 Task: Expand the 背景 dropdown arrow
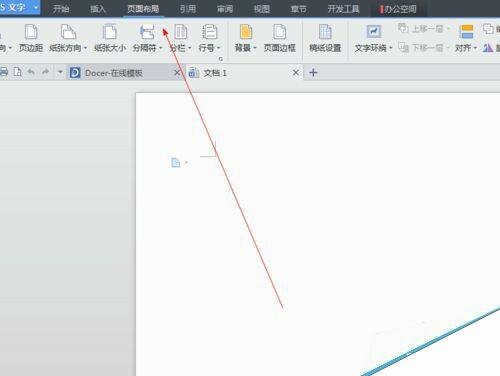(255, 48)
